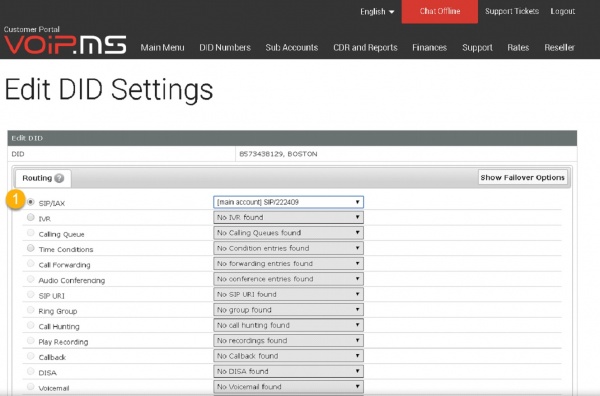Open the English language selector arrow

point(391,12)
